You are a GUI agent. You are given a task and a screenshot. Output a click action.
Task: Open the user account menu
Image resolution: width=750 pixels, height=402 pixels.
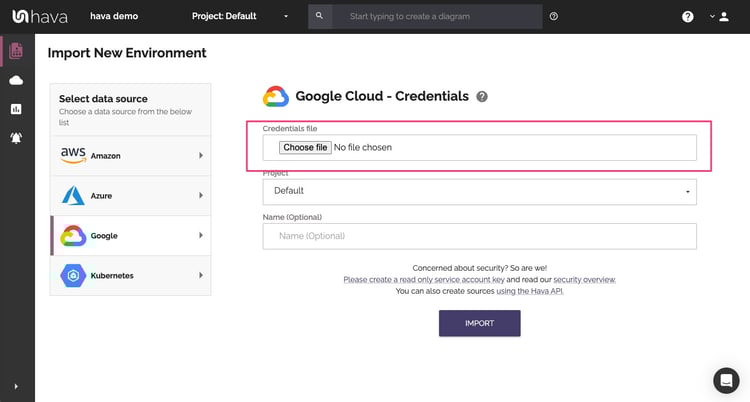pos(719,17)
